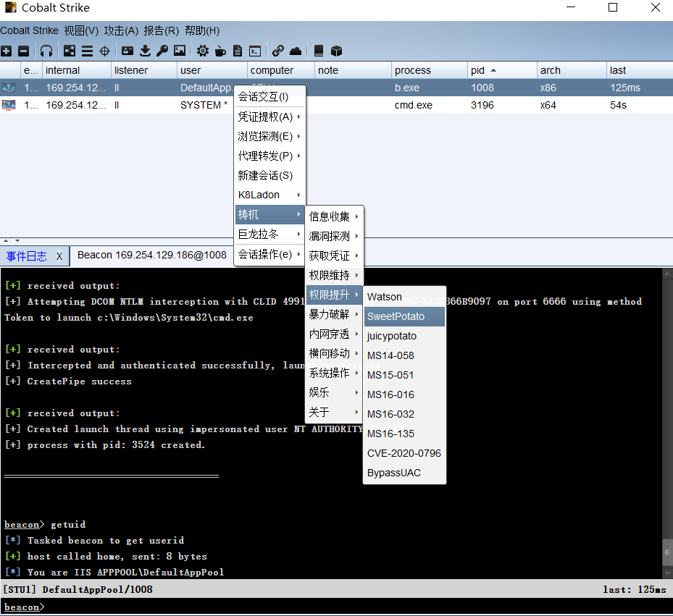
Task: Select juicypotato from the submenu
Action: point(404,336)
